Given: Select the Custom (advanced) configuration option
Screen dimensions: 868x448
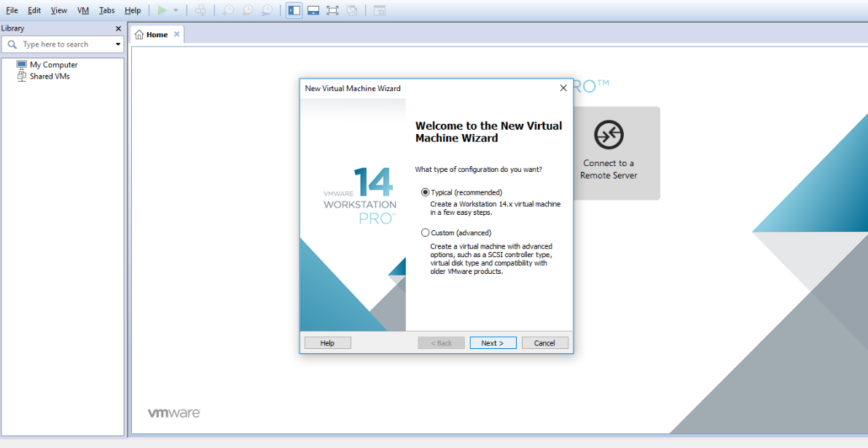Looking at the screenshot, I should [425, 232].
